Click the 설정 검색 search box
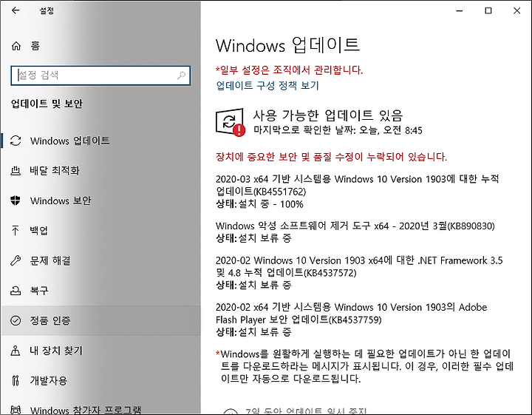The width and height of the screenshot is (532, 415). point(100,75)
